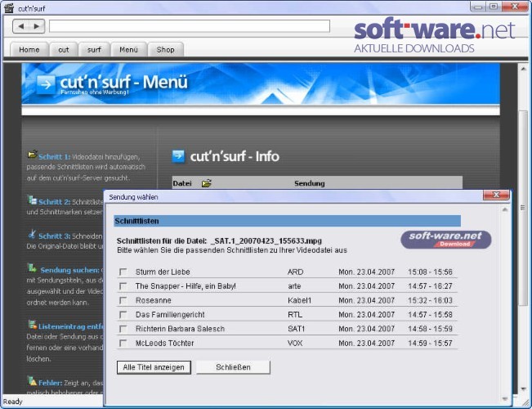Select the Roseanne title text
This screenshot has width=532, height=409.
tap(154, 300)
